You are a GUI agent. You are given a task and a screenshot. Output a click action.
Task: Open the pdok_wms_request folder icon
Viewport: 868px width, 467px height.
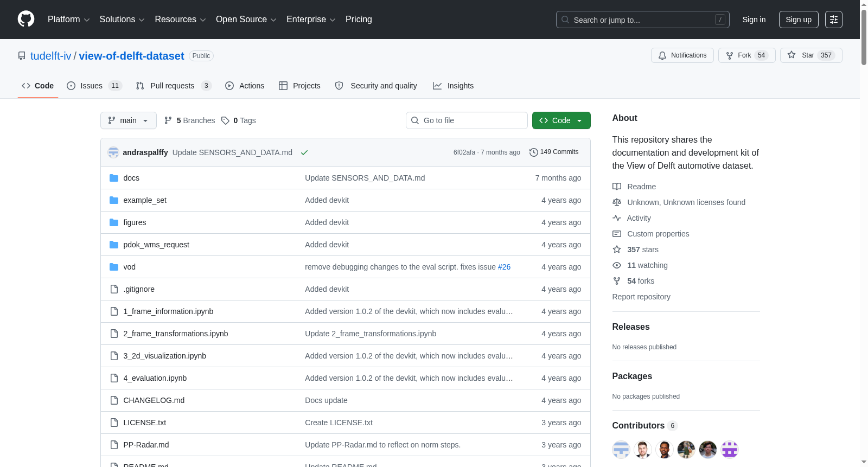(114, 245)
